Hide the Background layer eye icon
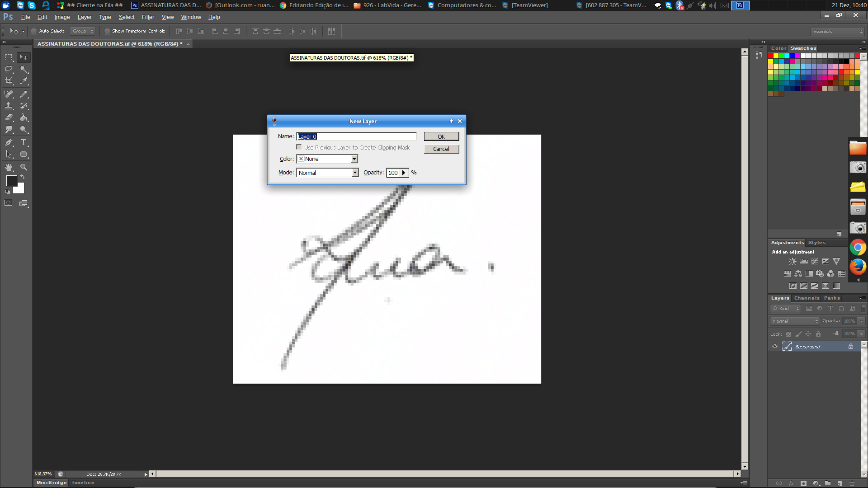 click(x=775, y=347)
